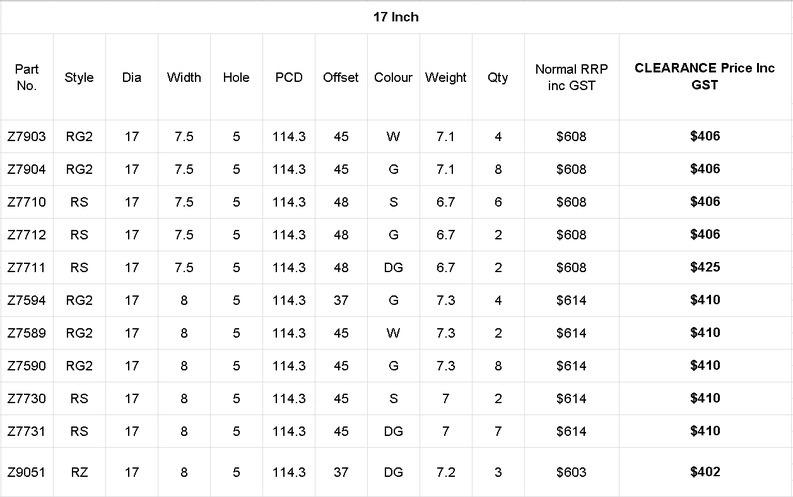The height and width of the screenshot is (497, 793).
Task: Click the $603 normal RRP cell
Action: coord(570,471)
